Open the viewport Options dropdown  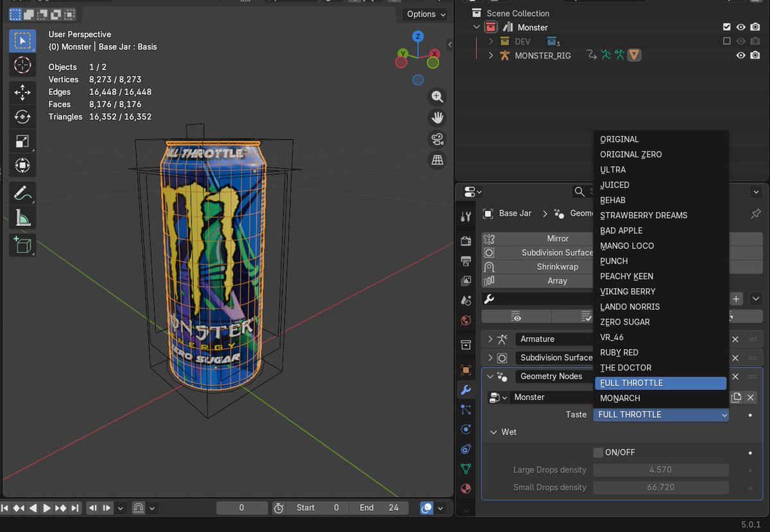click(x=425, y=14)
